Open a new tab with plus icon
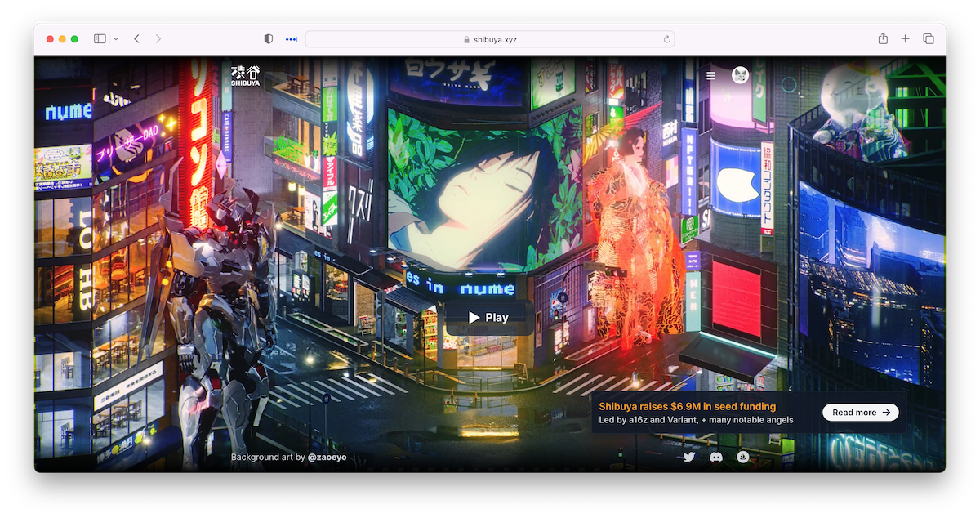 coord(906,39)
